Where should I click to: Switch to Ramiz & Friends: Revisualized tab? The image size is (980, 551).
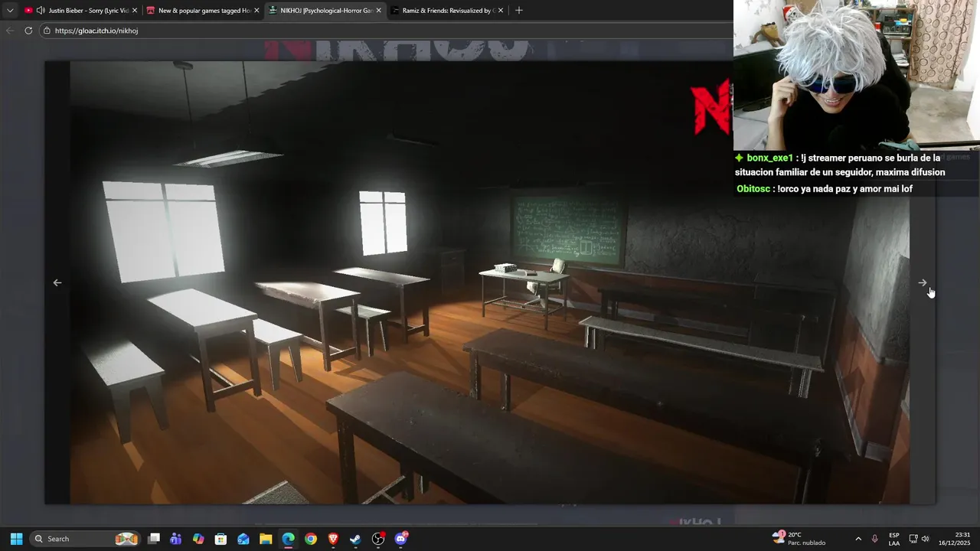tap(447, 11)
